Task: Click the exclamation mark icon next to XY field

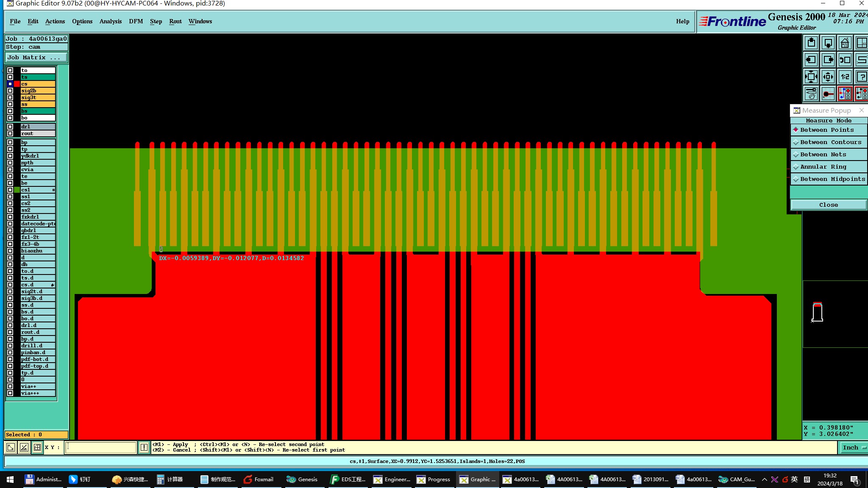Action: tap(144, 447)
